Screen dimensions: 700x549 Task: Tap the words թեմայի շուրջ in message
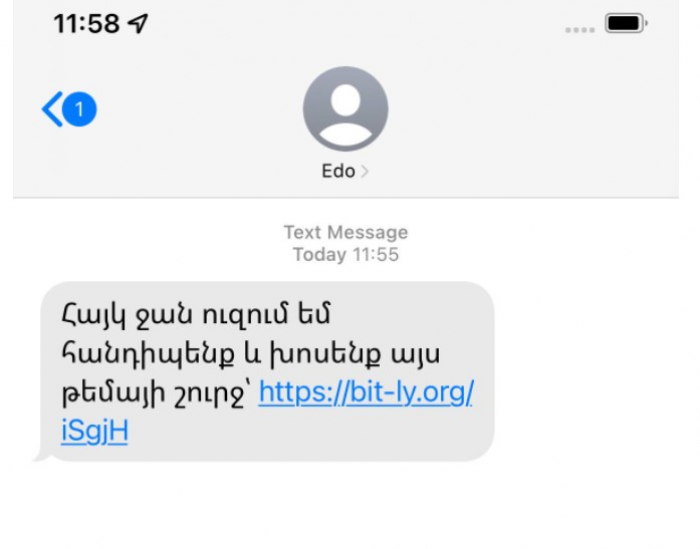tap(154, 394)
